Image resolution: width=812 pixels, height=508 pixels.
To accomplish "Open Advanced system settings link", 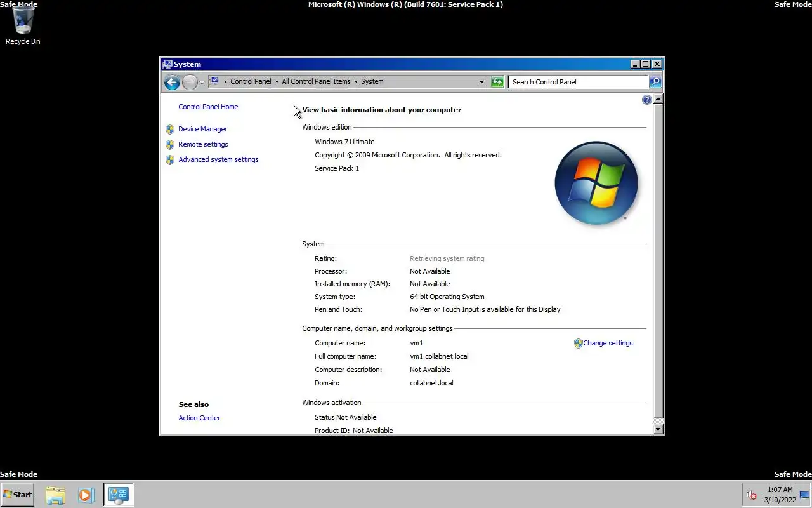I will coord(218,159).
